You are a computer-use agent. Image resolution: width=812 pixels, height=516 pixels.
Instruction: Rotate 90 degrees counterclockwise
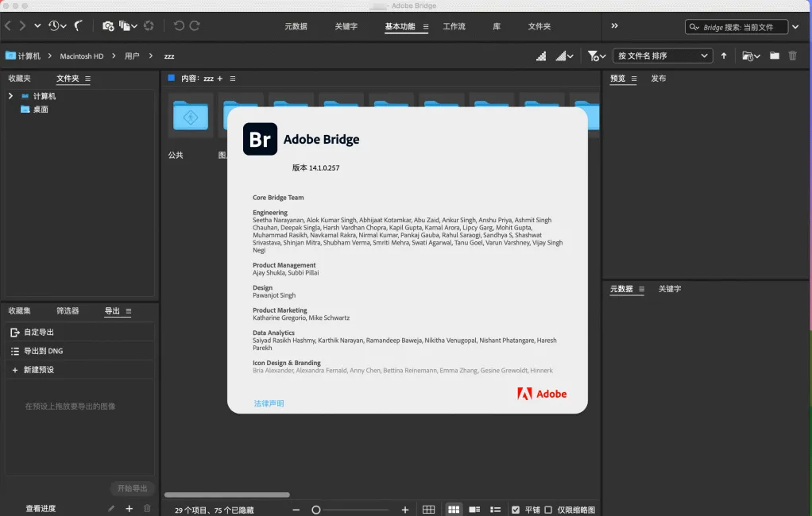[179, 26]
